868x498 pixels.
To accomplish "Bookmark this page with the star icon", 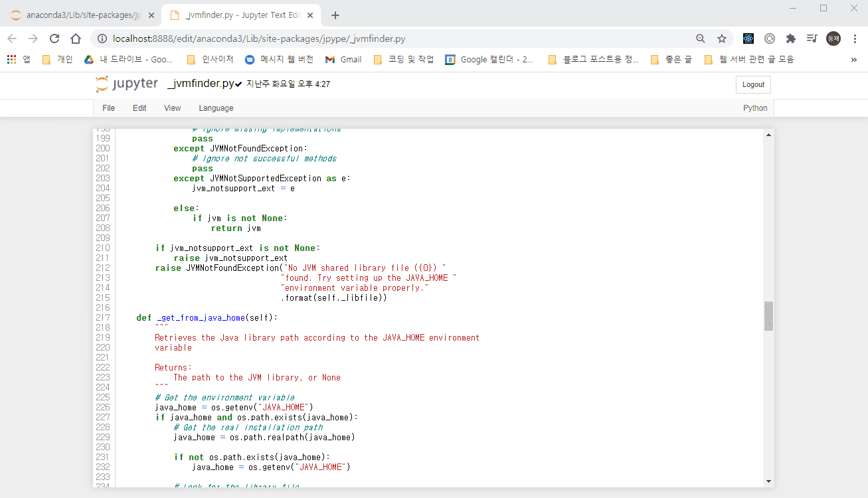I will point(722,39).
